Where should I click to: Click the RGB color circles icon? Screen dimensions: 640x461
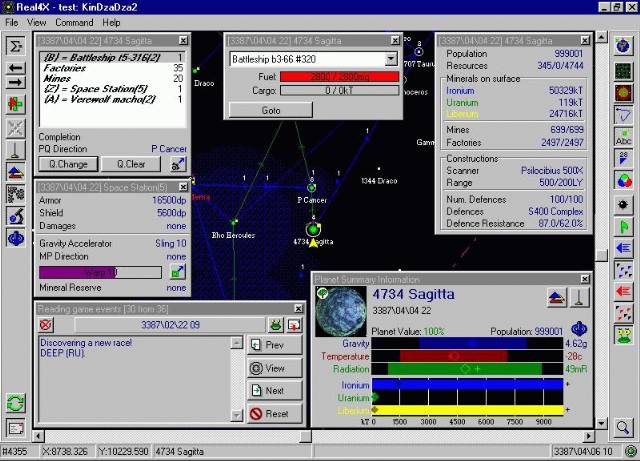coord(623,180)
